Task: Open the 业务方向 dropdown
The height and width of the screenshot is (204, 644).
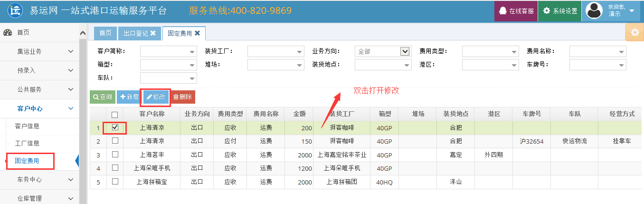Action: [405, 51]
